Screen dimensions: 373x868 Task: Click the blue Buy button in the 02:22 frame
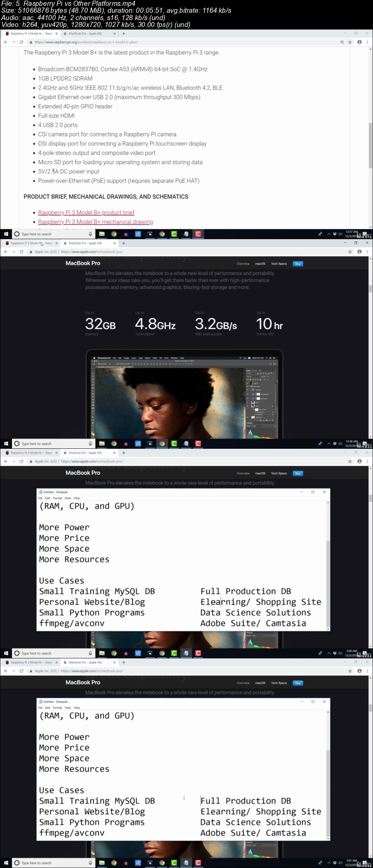[x=298, y=264]
